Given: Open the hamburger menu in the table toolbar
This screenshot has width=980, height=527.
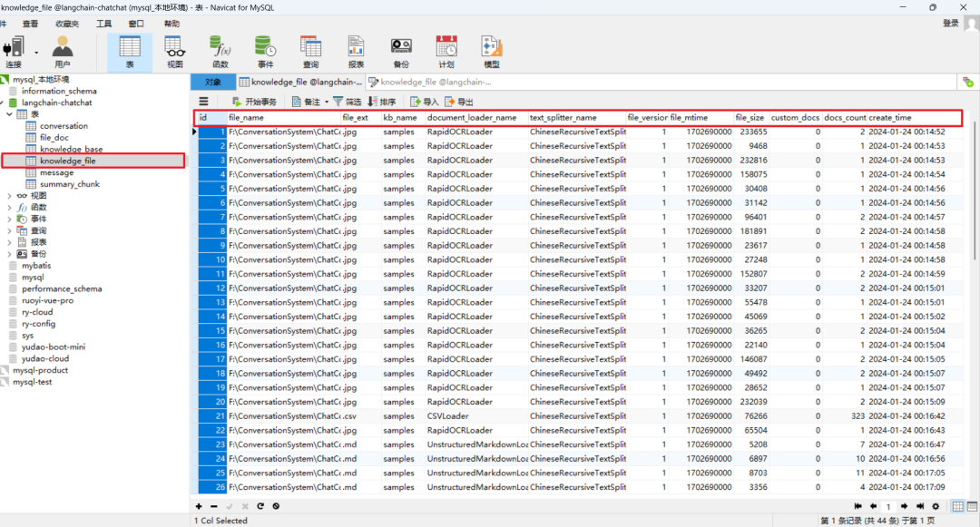Looking at the screenshot, I should [x=204, y=102].
